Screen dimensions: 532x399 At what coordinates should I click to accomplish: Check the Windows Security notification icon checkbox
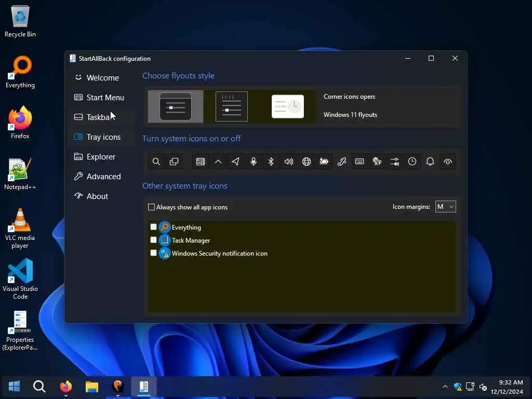tap(153, 253)
